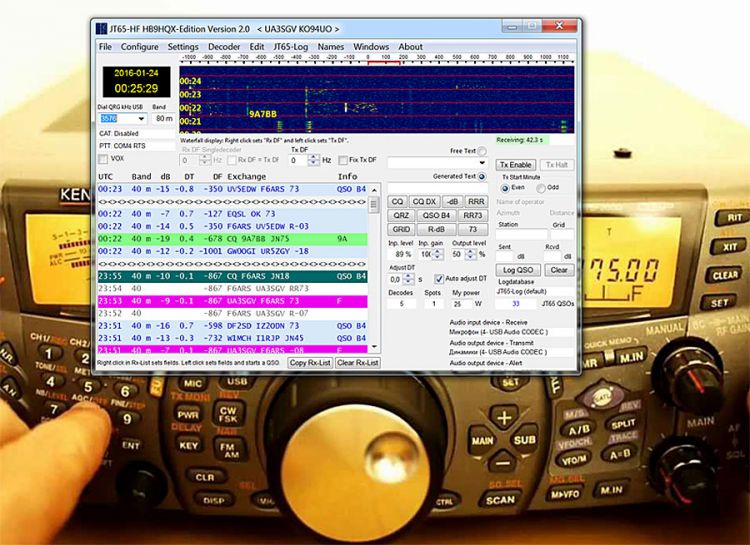Click the Station name input field
Image resolution: width=750 pixels, height=545 pixels.
521,234
